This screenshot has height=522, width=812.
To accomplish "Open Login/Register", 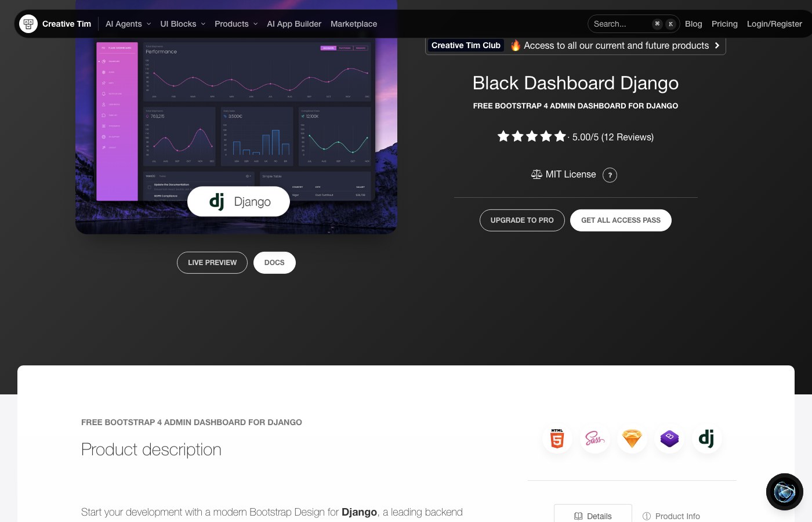I will (x=774, y=24).
